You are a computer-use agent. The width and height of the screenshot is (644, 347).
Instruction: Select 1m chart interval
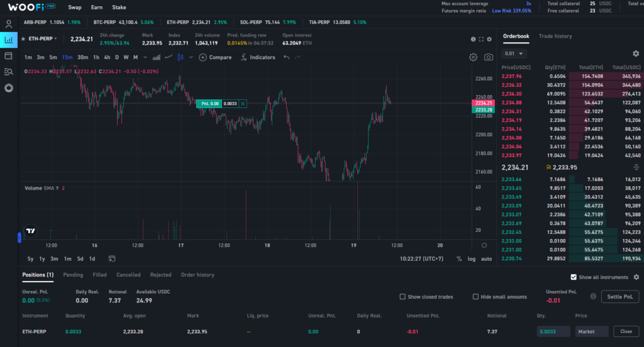28,57
